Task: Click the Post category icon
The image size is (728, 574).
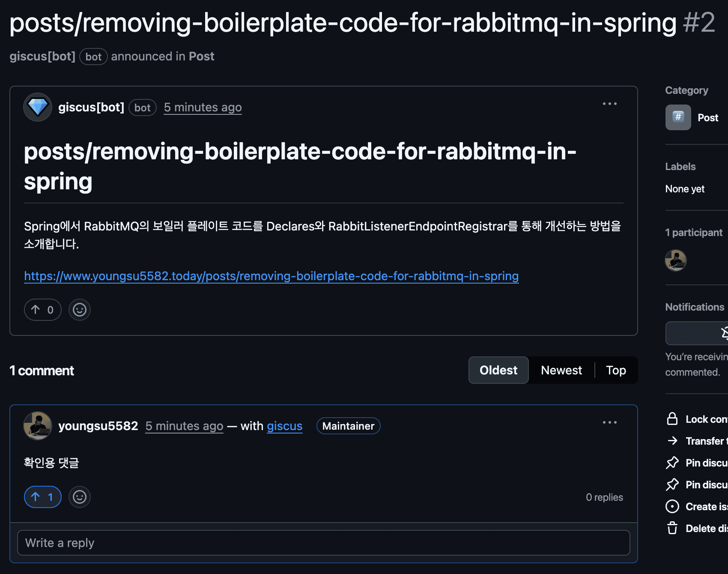Action: [678, 117]
